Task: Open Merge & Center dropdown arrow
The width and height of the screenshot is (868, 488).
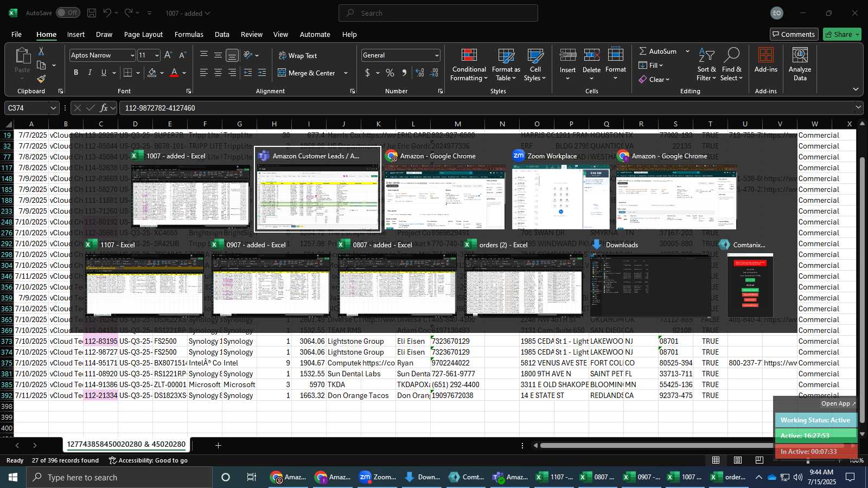Action: pyautogui.click(x=346, y=73)
